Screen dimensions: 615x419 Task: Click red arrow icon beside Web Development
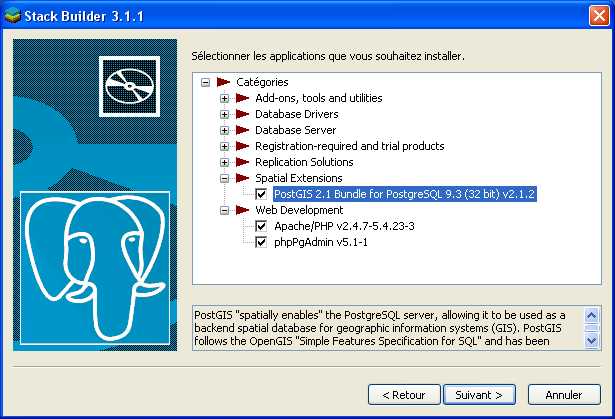pos(242,210)
